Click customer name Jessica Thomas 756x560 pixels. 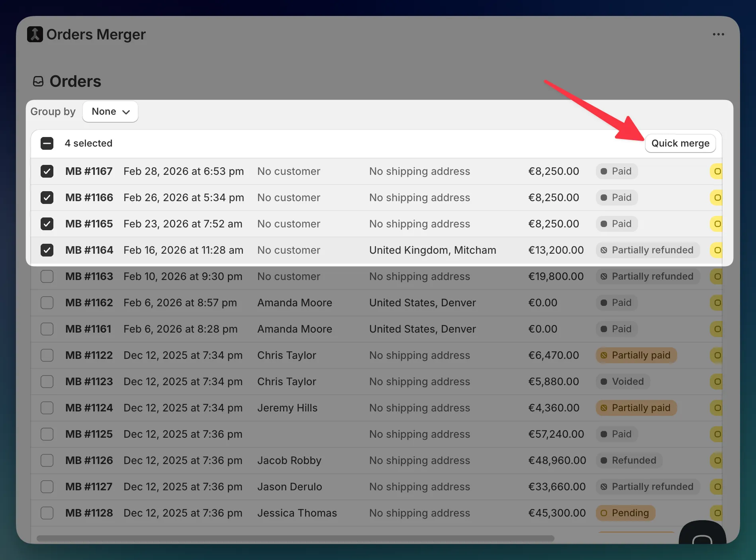pos(297,513)
